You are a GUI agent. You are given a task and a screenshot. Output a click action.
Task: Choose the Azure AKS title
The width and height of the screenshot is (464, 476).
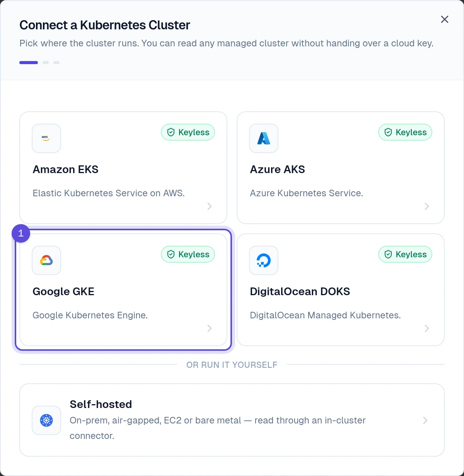tap(277, 169)
